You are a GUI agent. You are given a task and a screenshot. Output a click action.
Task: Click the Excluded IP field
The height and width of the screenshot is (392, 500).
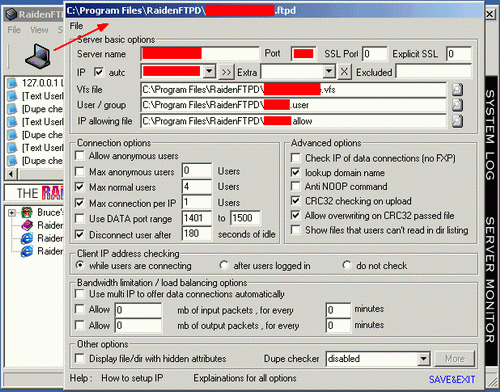(434, 72)
